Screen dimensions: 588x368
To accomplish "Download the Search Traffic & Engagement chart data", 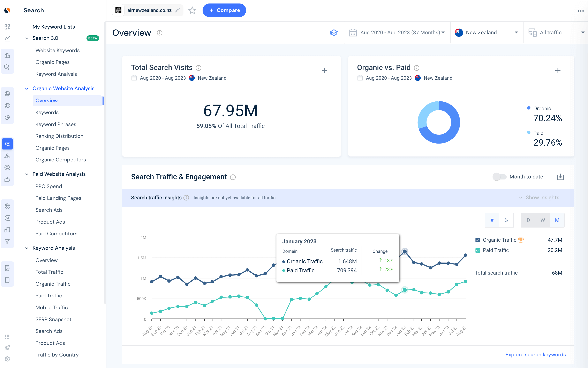I will [560, 177].
